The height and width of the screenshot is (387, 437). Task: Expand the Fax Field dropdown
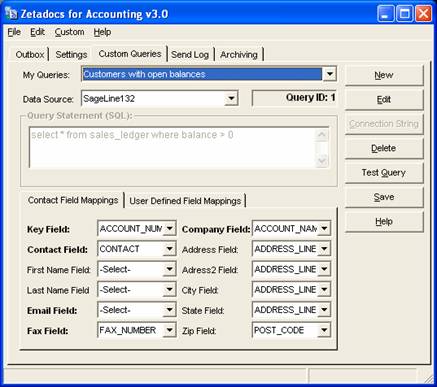click(x=170, y=330)
